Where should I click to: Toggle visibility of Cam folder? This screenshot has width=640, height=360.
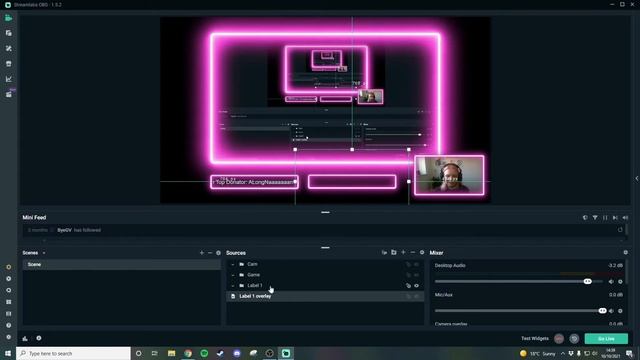click(x=417, y=264)
